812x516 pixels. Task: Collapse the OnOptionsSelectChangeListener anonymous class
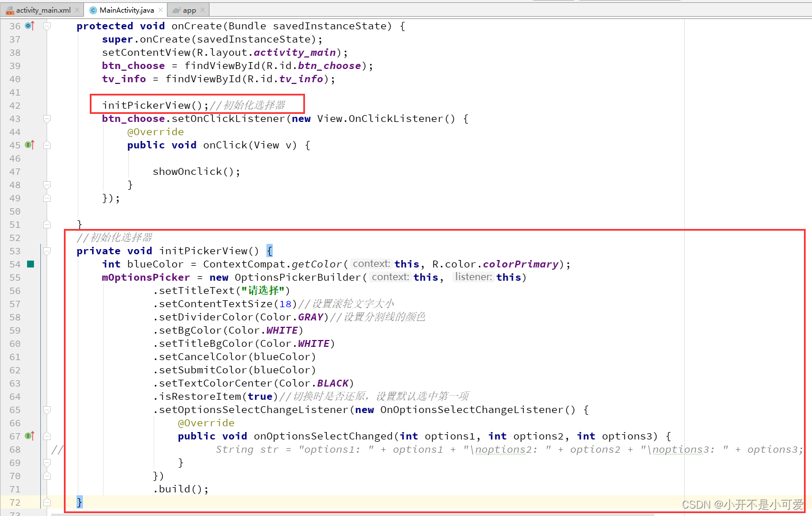pyautogui.click(x=47, y=409)
